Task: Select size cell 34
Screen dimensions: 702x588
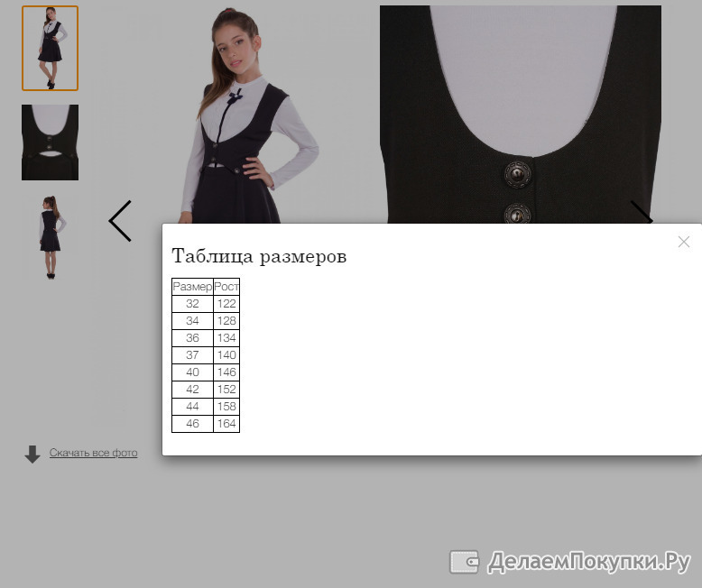Action: click(x=192, y=321)
